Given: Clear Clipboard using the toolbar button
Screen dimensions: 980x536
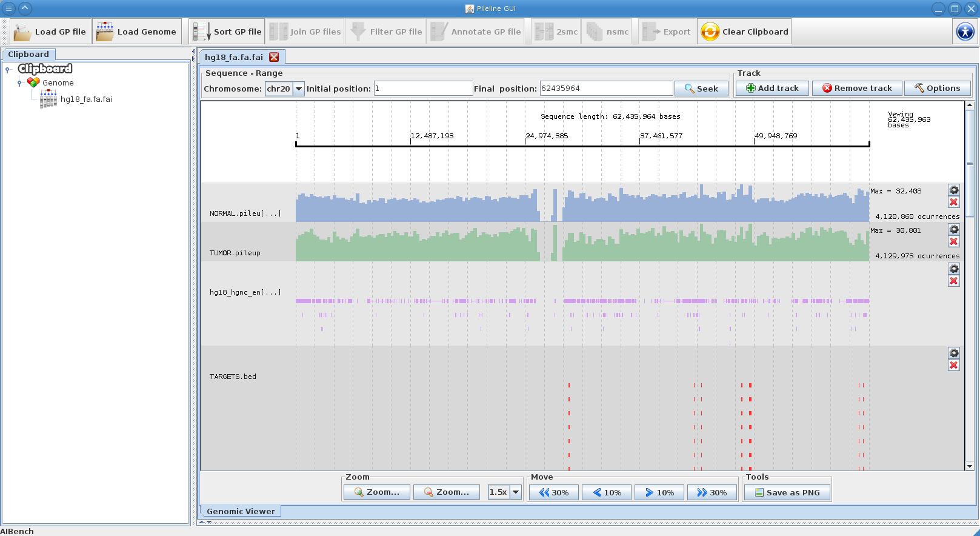Looking at the screenshot, I should [744, 32].
